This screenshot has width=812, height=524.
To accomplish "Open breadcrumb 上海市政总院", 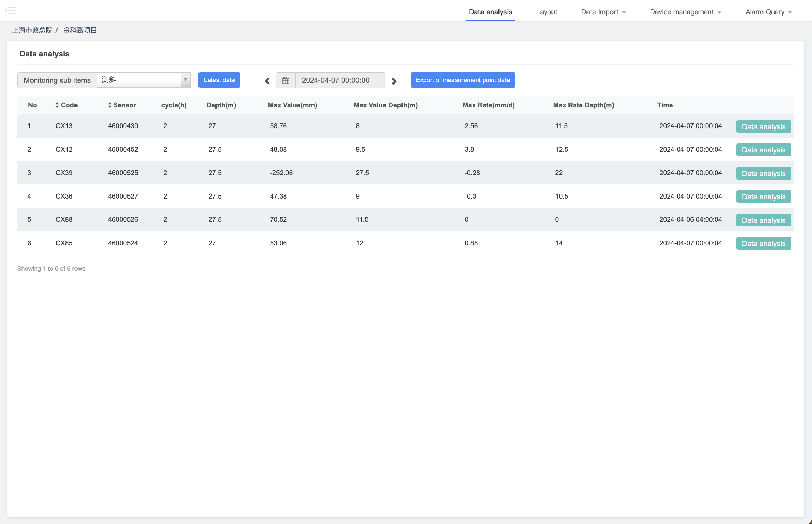I will click(32, 30).
